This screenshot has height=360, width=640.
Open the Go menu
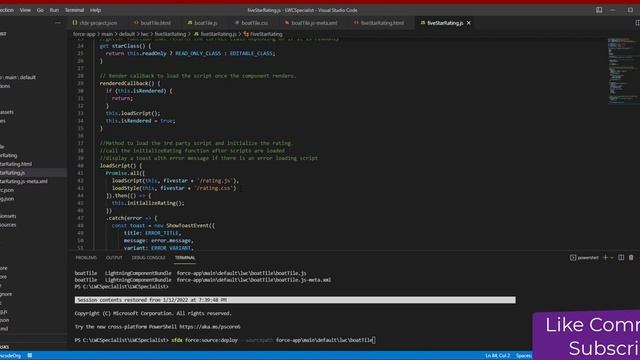pos(40,10)
